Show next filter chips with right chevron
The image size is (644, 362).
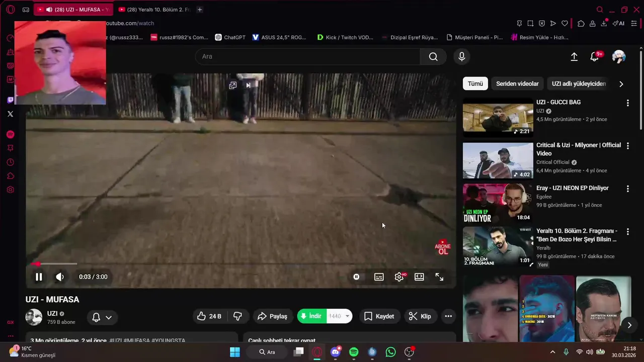(x=621, y=84)
